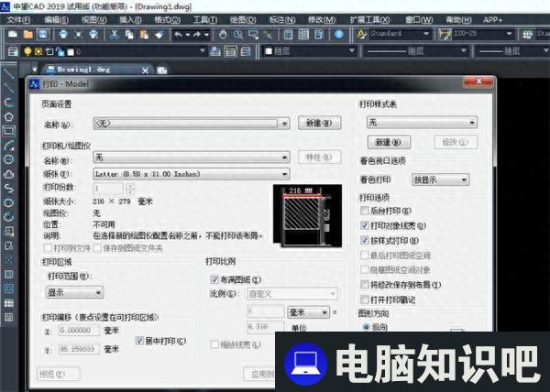
Task: Open the 绘图 menu
Action: [x=243, y=20]
